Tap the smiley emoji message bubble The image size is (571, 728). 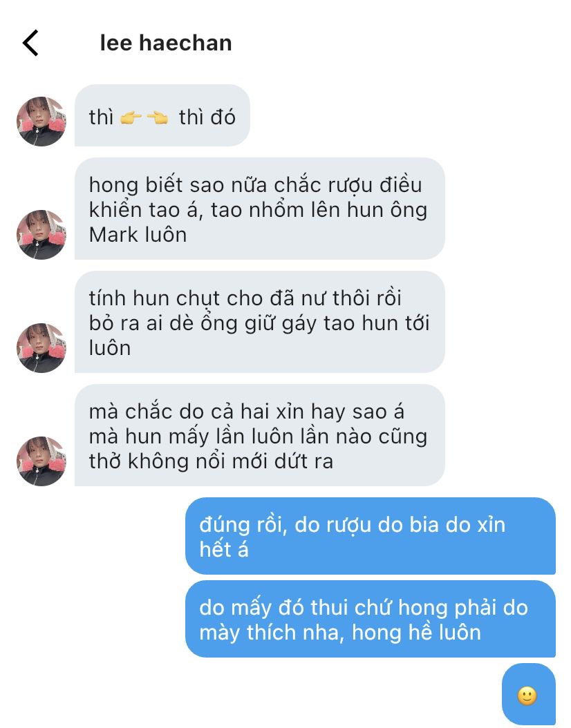tap(529, 695)
